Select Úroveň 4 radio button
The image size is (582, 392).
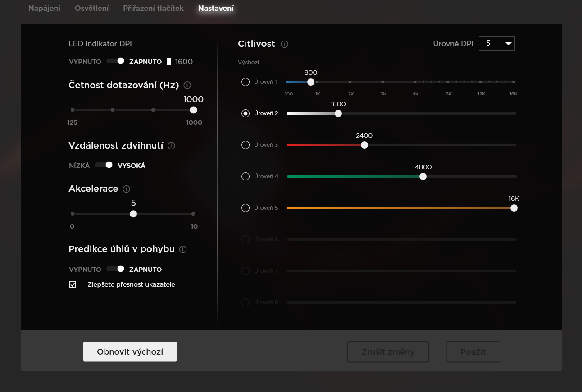tap(246, 176)
